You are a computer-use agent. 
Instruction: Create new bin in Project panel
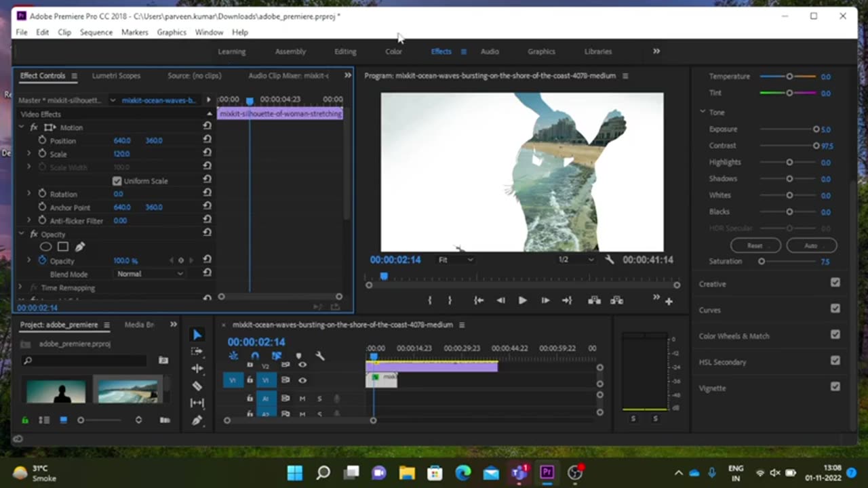(x=163, y=361)
